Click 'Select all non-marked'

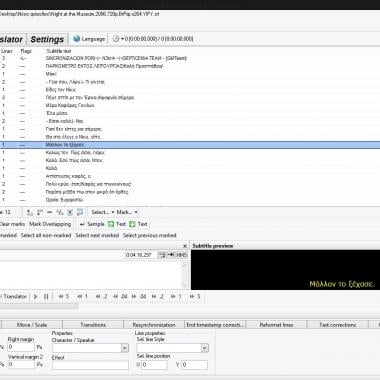tap(46, 235)
